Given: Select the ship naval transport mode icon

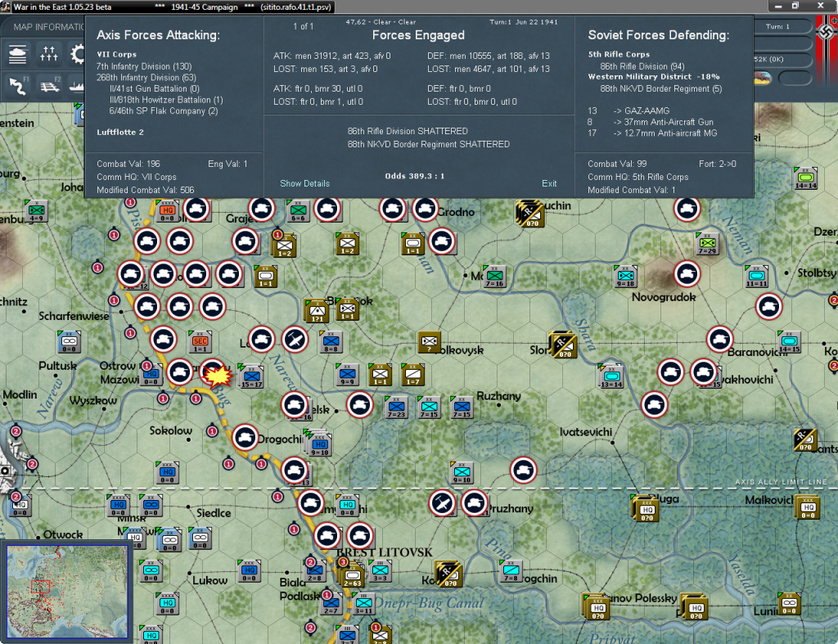Looking at the screenshot, I should tap(78, 85).
